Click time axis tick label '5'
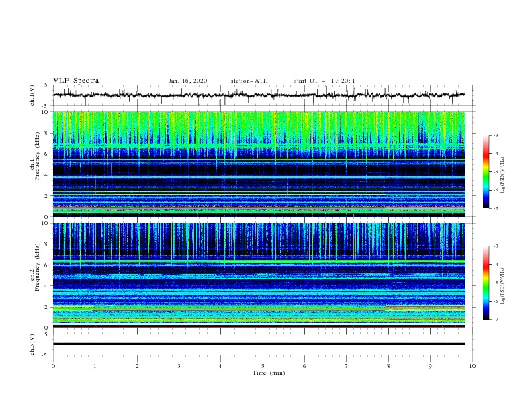Image resolution: width=532 pixels, height=411 pixels. point(263,366)
